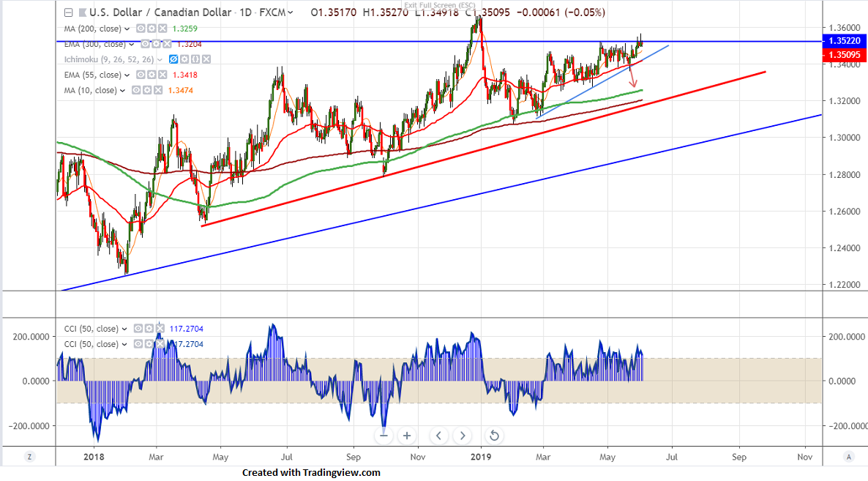This screenshot has height=481, width=868.
Task: Open settings gear of lower CCI indicator
Action: [x=149, y=344]
